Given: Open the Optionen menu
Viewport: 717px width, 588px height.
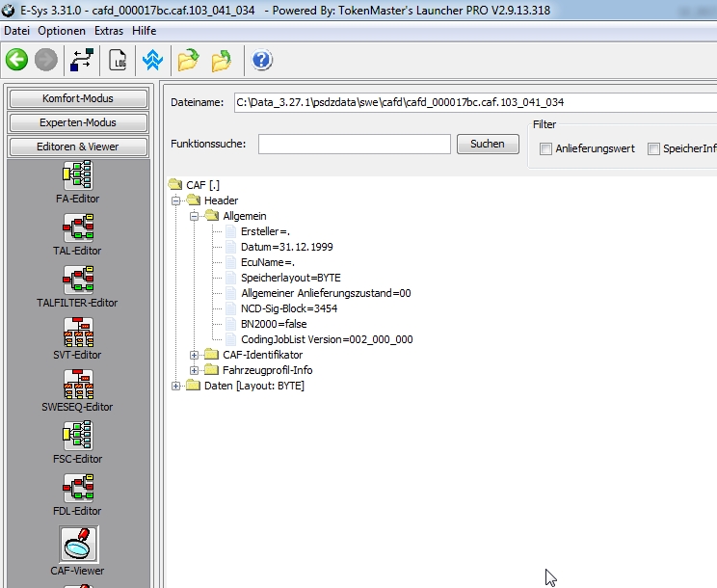Looking at the screenshot, I should pos(62,31).
